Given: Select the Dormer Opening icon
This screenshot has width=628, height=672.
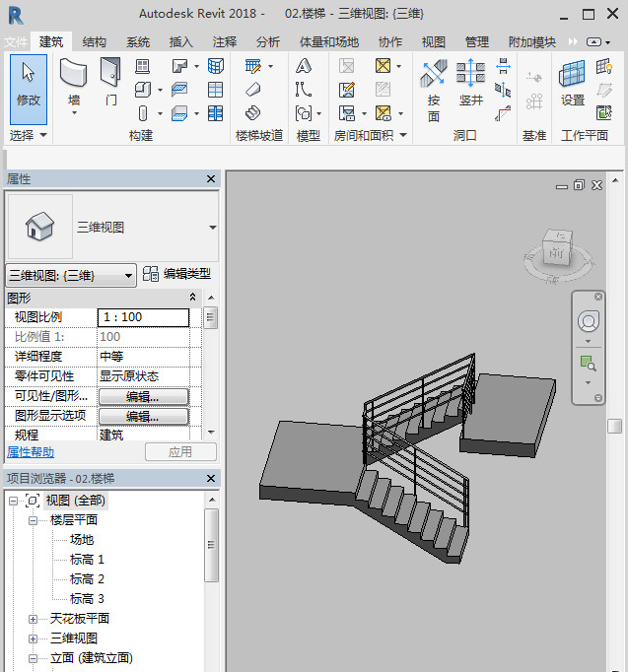Looking at the screenshot, I should 503,113.
